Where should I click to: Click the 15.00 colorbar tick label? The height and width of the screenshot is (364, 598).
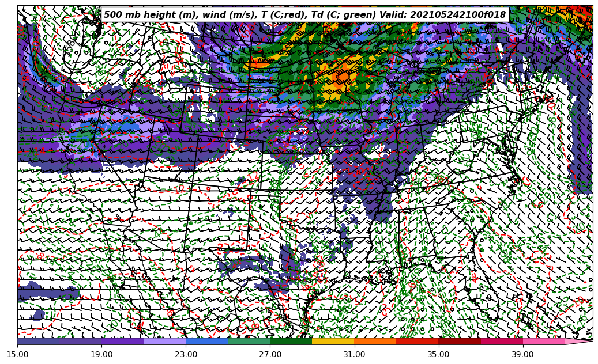pyautogui.click(x=17, y=354)
